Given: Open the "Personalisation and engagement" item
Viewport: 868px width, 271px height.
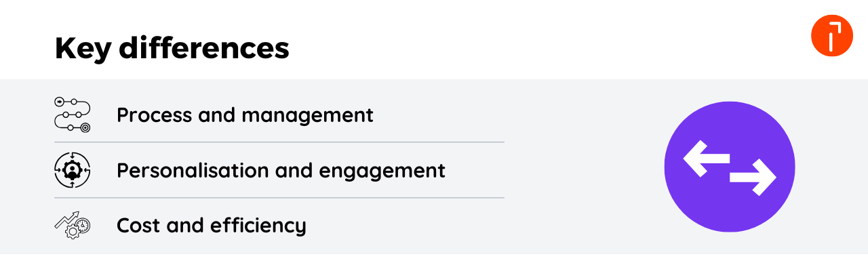Looking at the screenshot, I should [281, 170].
